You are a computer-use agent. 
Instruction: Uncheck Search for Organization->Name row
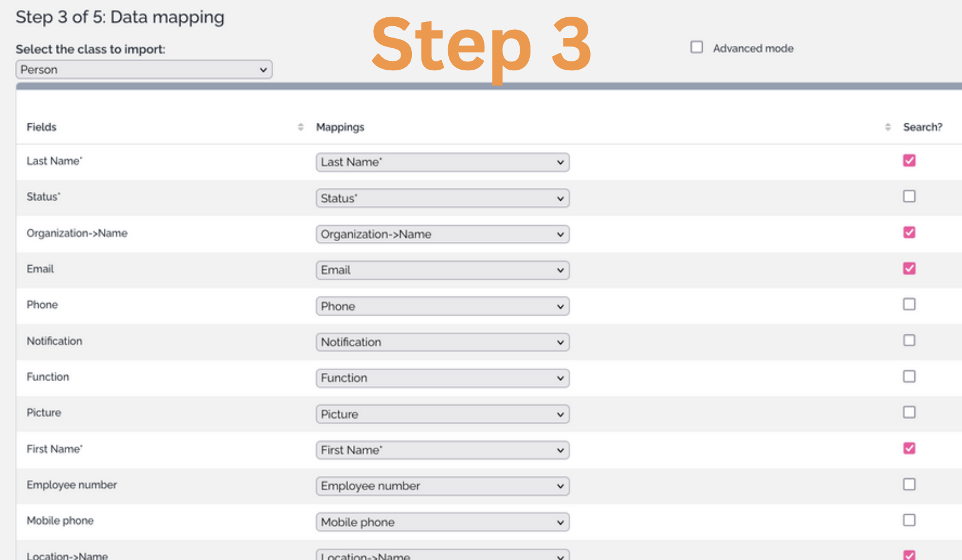tap(909, 232)
